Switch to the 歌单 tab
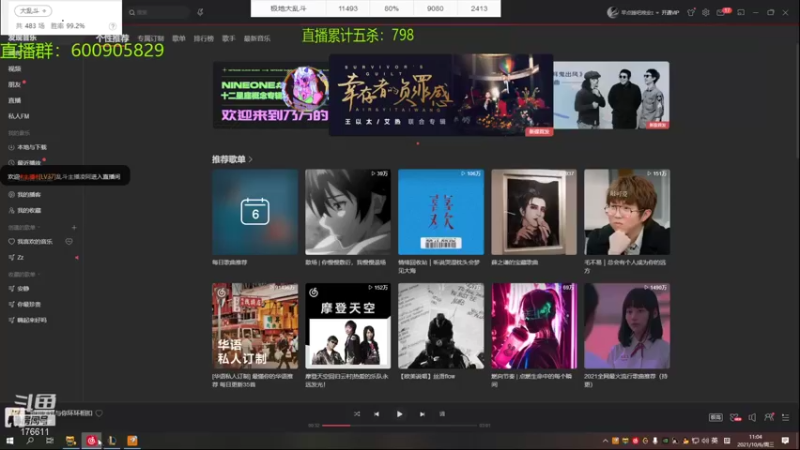 179,38
